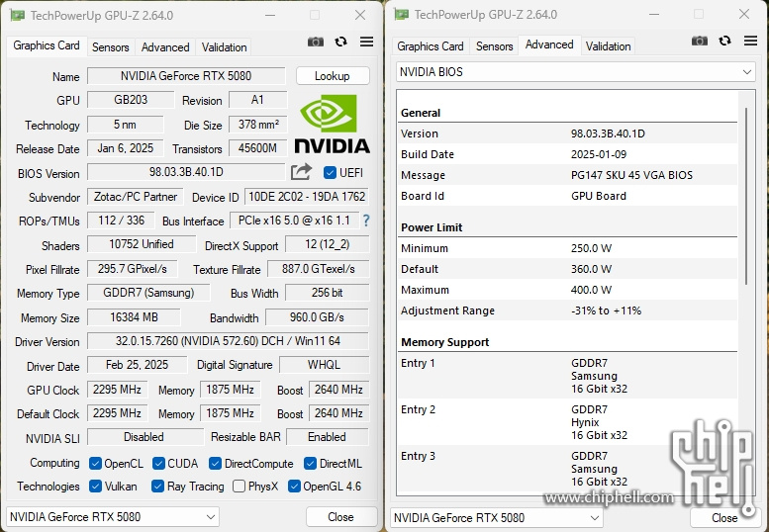Click the Subvendor field Zotac/PC Partner
769x532 pixels.
[136, 197]
